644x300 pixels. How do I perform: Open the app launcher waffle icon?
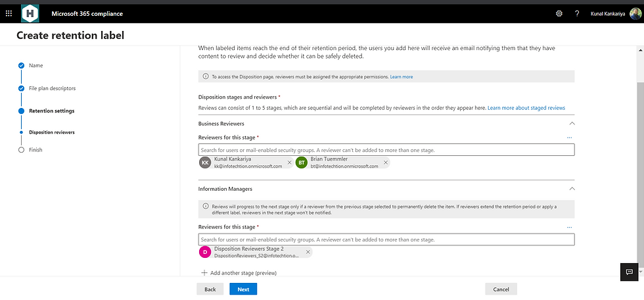(9, 14)
